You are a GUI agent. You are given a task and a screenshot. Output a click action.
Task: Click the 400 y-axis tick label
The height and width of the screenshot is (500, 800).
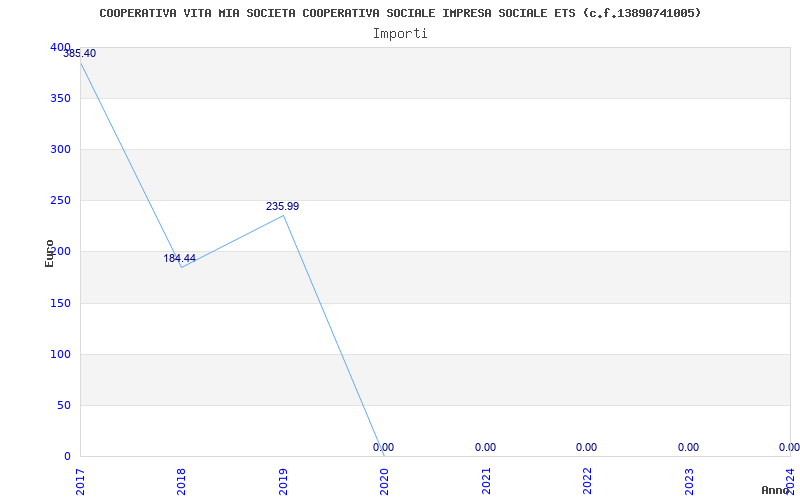[x=60, y=47]
